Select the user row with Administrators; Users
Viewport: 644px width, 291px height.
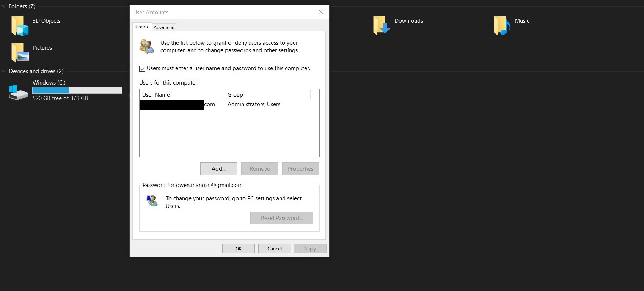(x=229, y=104)
